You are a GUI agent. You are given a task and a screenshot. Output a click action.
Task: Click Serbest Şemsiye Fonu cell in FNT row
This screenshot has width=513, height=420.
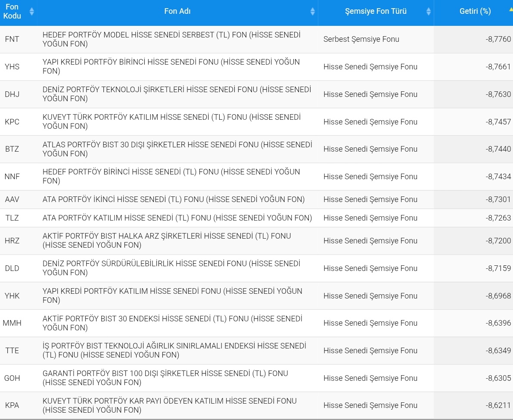(x=361, y=39)
